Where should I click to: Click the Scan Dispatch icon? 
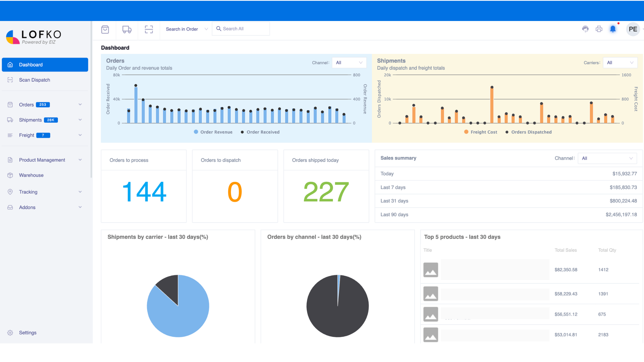pos(10,80)
